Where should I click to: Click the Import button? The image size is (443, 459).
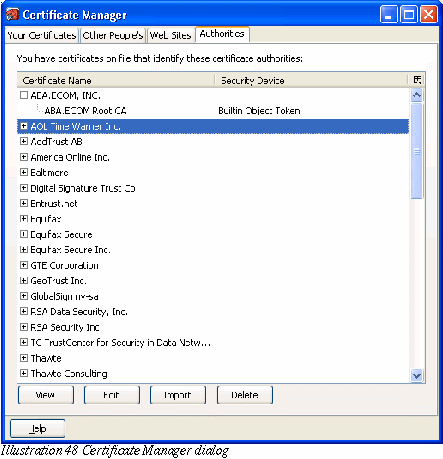coord(178,395)
